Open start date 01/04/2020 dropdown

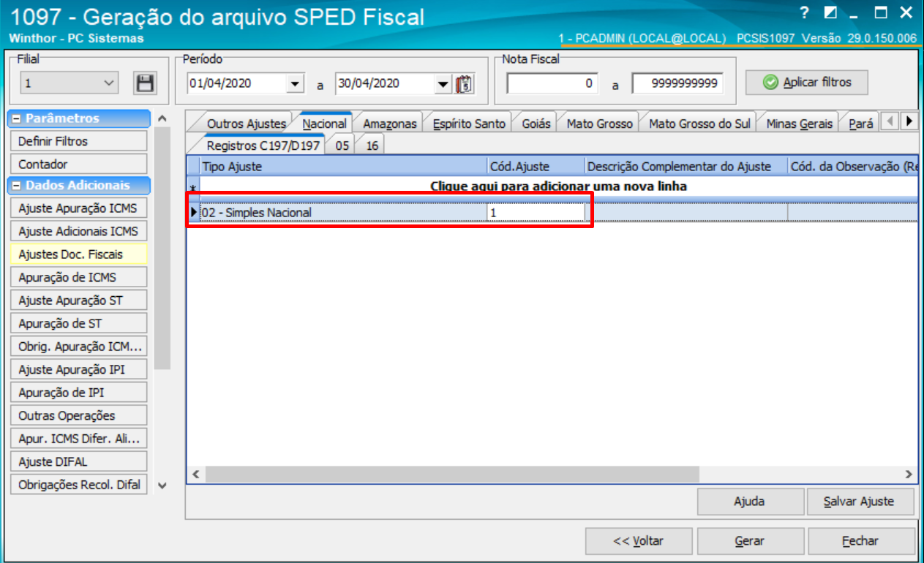coord(295,84)
